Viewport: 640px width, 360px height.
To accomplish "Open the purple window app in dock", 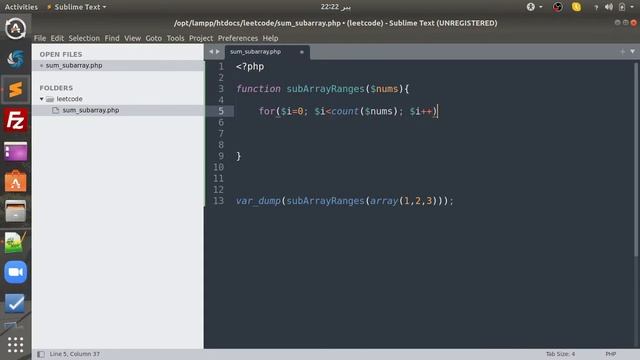I will 16,151.
